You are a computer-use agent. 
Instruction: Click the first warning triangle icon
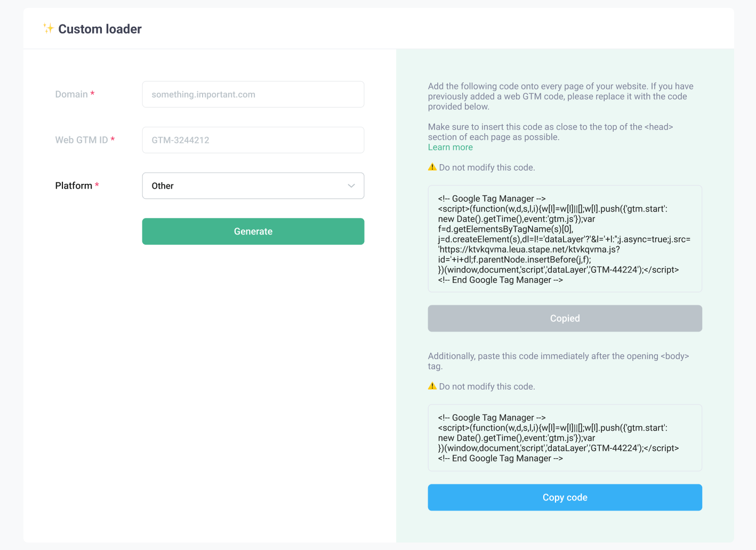pos(432,167)
